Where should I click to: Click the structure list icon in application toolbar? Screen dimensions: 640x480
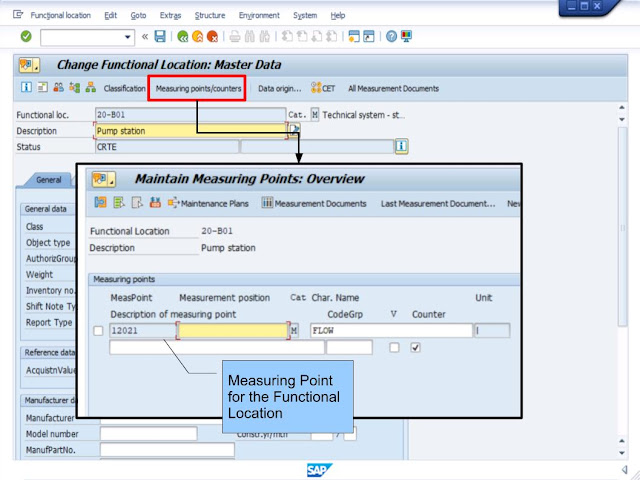[x=75, y=87]
